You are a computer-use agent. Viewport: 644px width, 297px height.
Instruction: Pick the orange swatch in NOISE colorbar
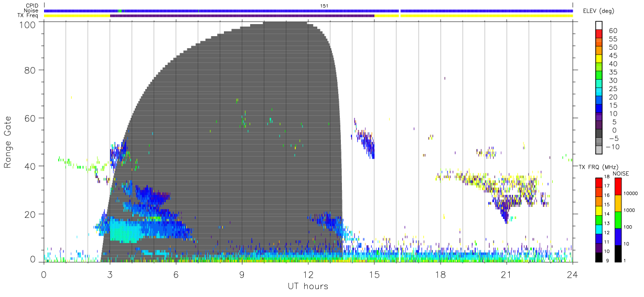click(x=618, y=203)
